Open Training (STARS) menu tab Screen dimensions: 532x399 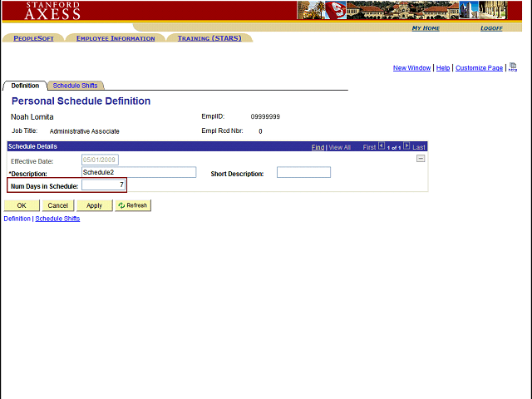click(x=209, y=38)
